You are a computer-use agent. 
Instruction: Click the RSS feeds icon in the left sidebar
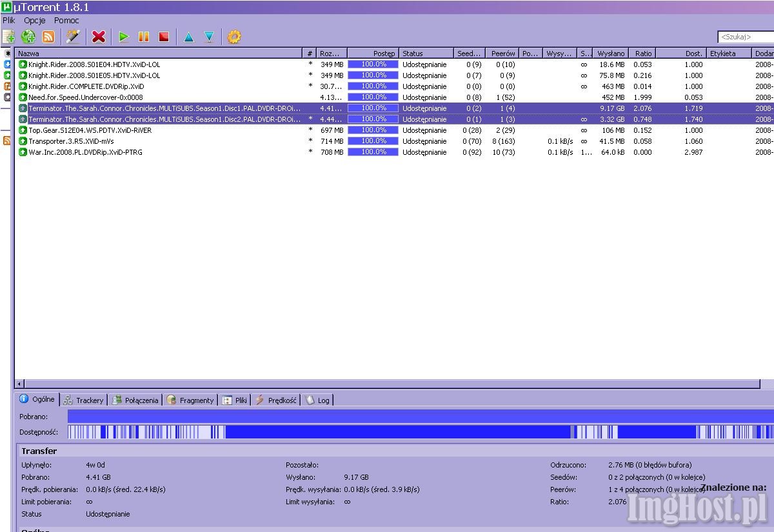click(x=7, y=141)
